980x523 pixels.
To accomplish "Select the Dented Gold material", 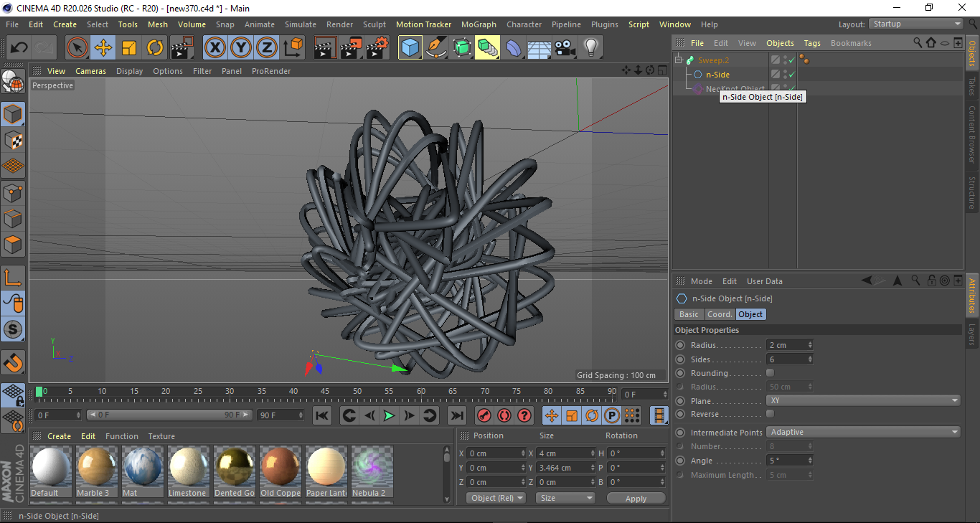I will 234,472.
